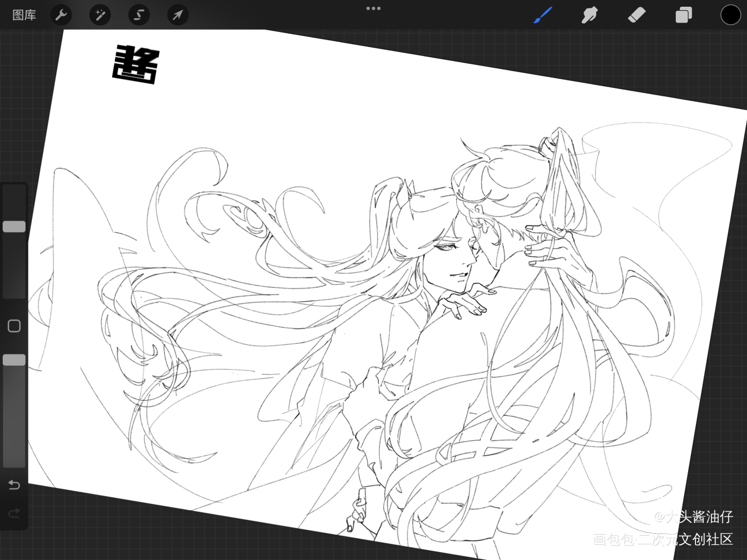Open the black active color circle

pos(730,15)
